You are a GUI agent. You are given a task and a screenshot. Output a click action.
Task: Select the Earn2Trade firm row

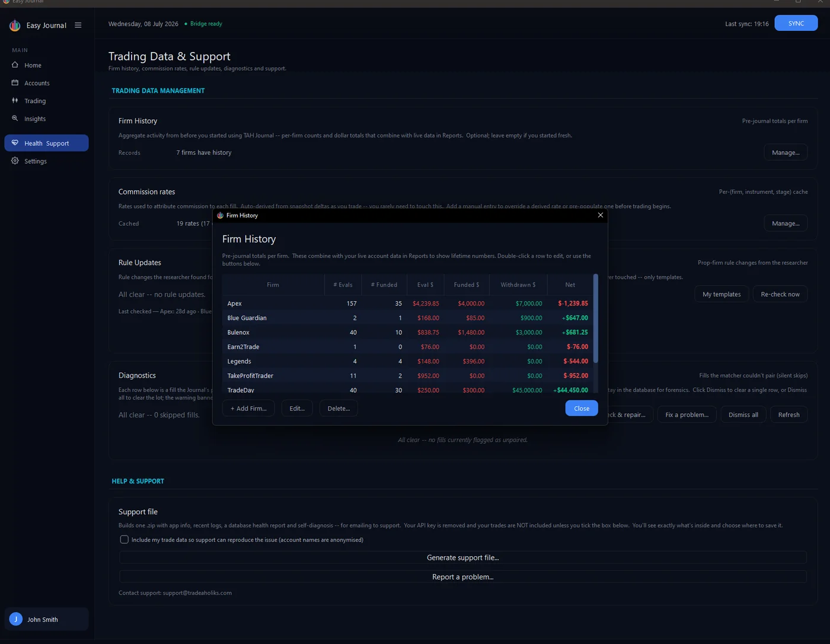click(407, 346)
